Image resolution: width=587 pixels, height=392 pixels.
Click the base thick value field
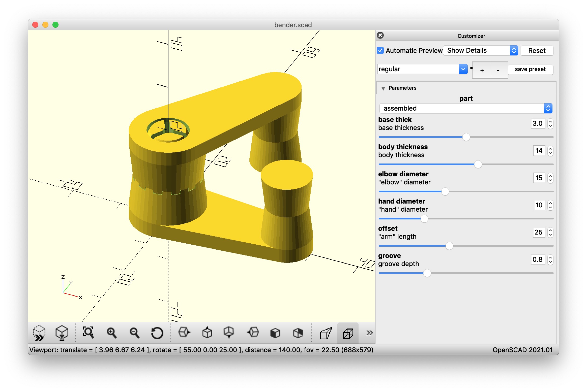coord(538,123)
